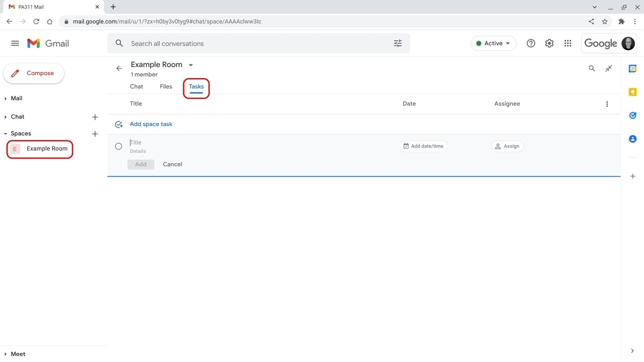The image size is (644, 362).
Task: Click the Add space task link
Action: [150, 124]
